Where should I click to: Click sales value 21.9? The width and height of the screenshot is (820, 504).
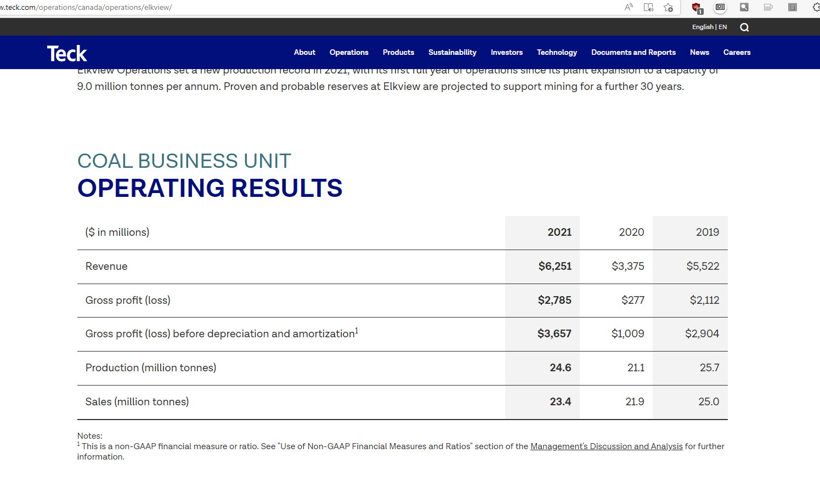[x=635, y=401]
